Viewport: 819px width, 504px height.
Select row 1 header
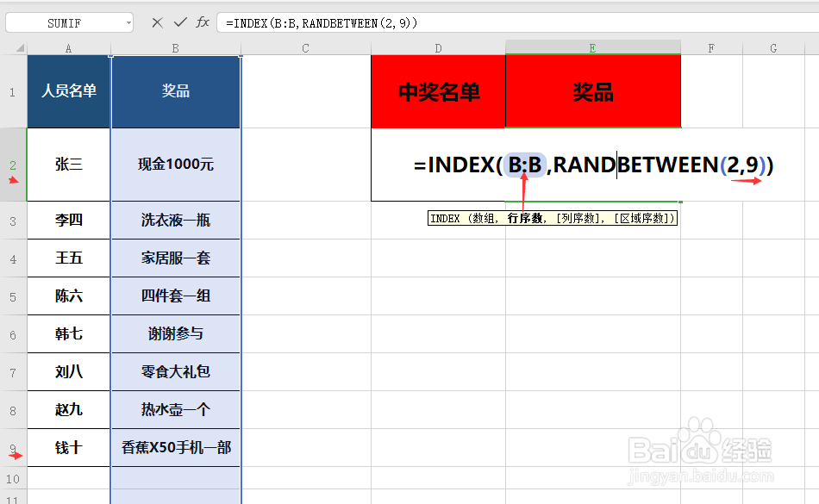coord(13,92)
